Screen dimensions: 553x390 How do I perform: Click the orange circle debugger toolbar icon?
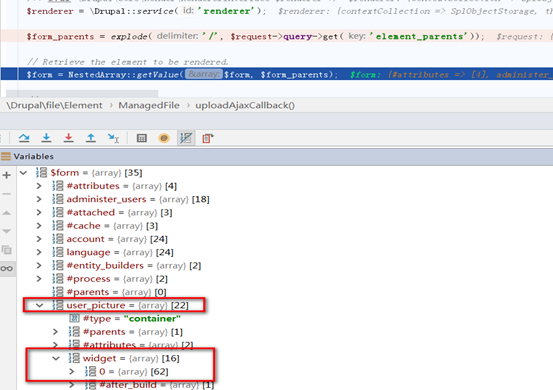tap(164, 138)
